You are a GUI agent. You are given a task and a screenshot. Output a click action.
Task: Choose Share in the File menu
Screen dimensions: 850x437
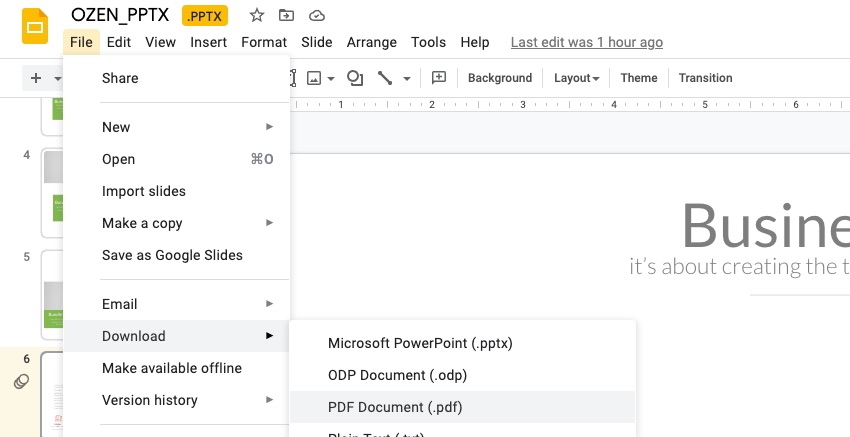177,78
